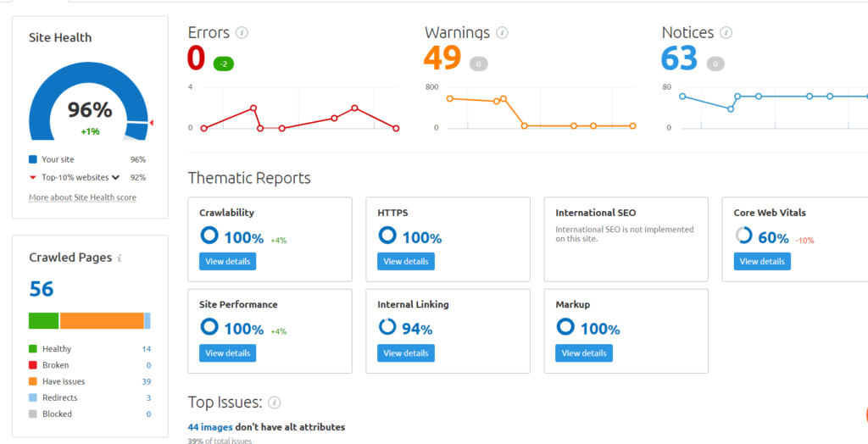Click the Core Web Vitals -10% change
868x444 pixels.
pyautogui.click(x=805, y=241)
